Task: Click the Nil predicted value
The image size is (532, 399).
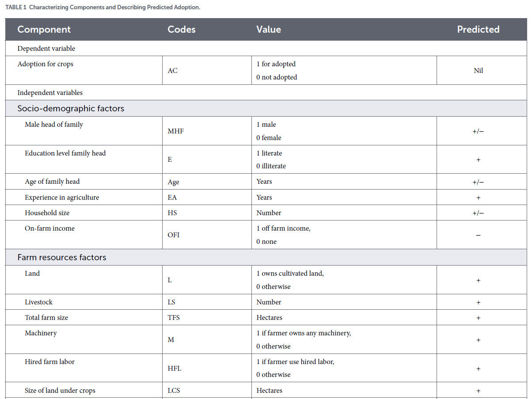Action: (478, 71)
